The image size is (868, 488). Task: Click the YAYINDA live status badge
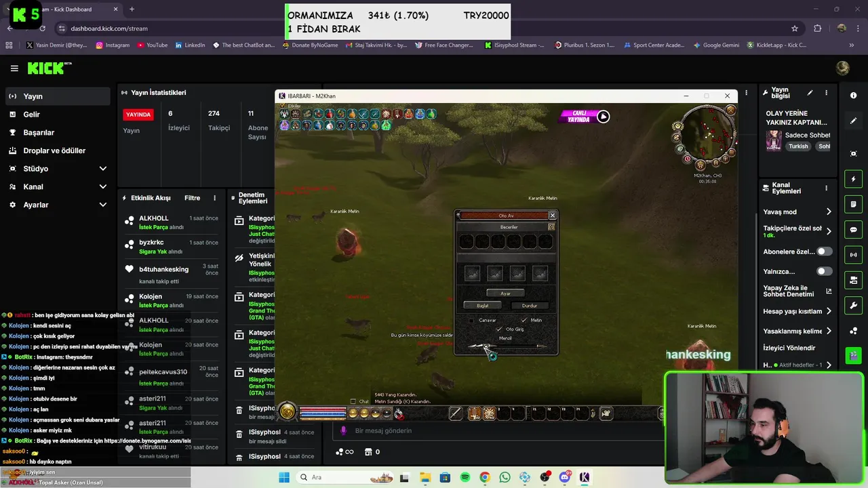138,115
